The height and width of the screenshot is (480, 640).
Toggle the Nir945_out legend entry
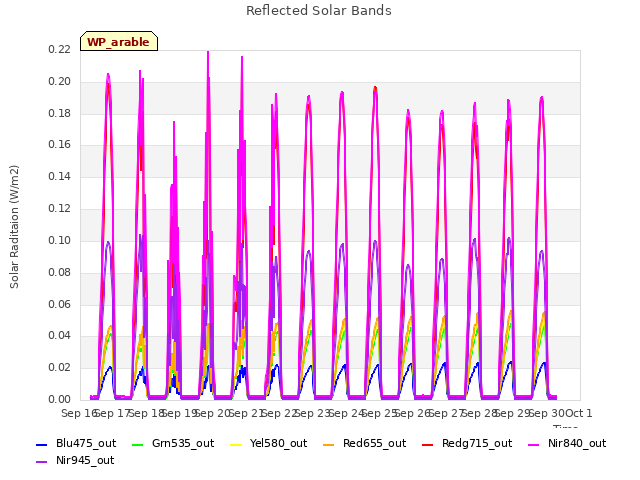click(75, 461)
